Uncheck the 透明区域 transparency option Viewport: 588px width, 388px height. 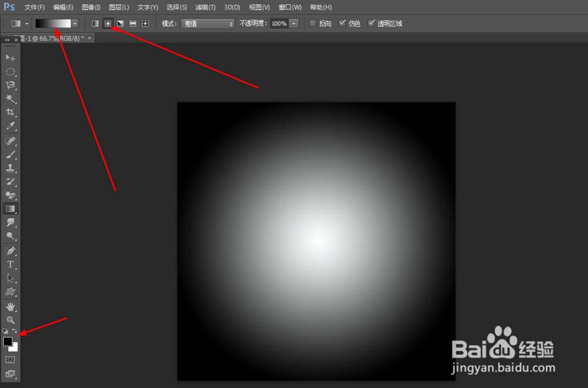372,23
